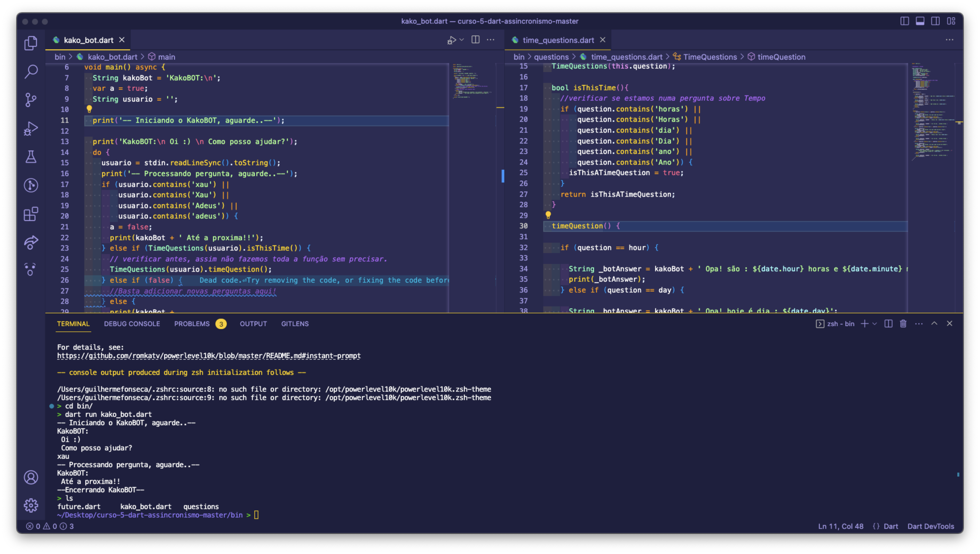Select the kako_bot.dart editor tab
Image resolution: width=980 pixels, height=554 pixels.
pyautogui.click(x=88, y=40)
